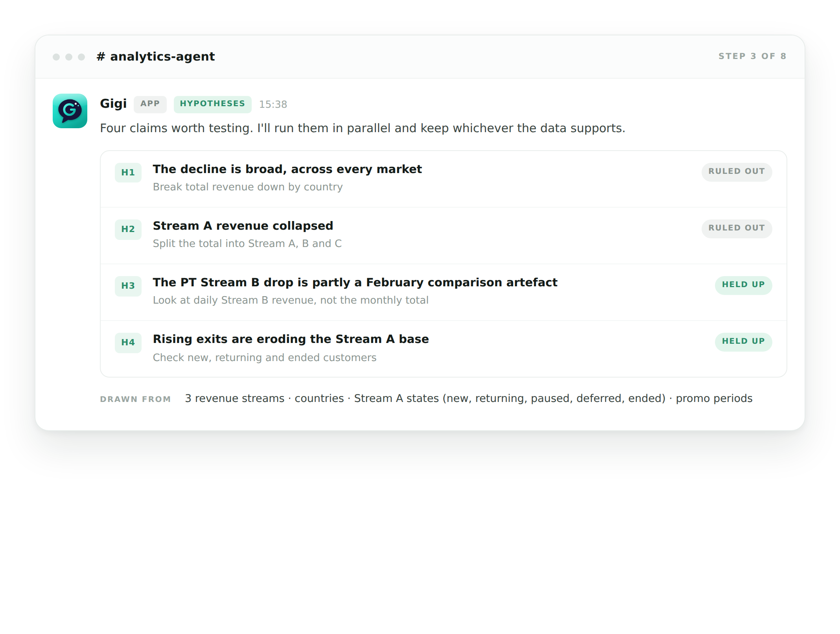Screen dimensions: 840x634
Task: Open 'Stream A revenue collapsed' hypothesis
Action: pos(243,226)
